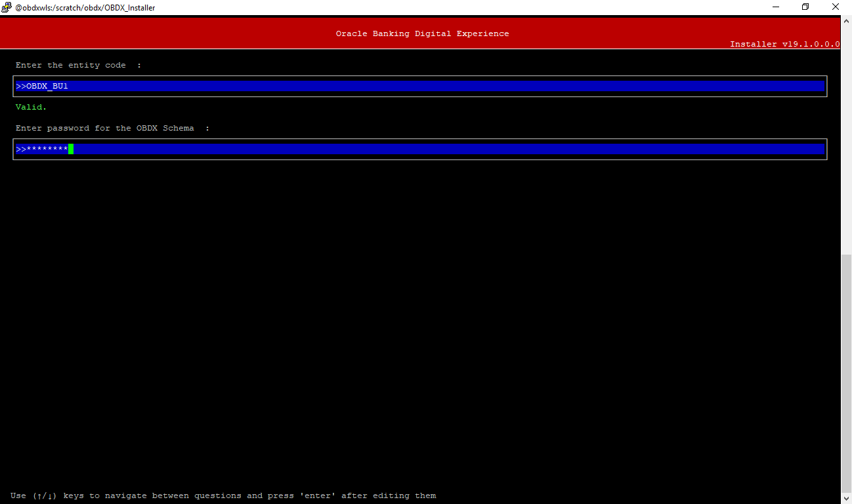
Task: Click 'Installer v19.1.0.0.0' version text
Action: tap(785, 44)
